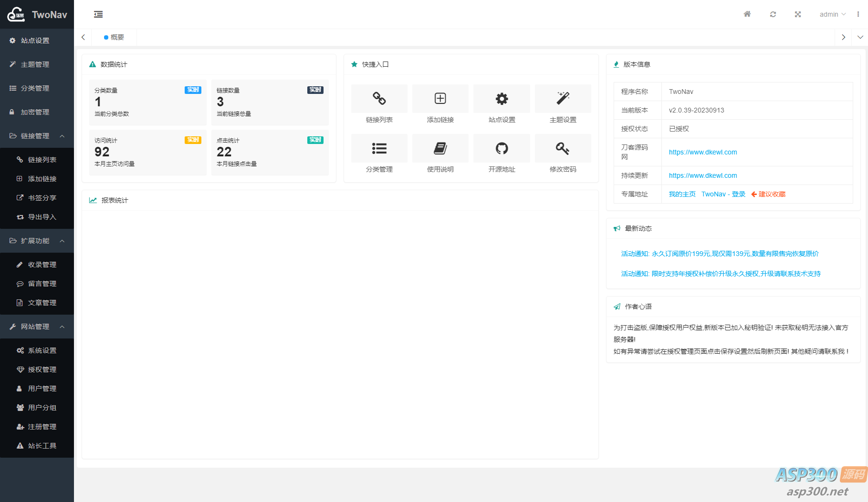
Task: Open 系统设置 in the sidebar
Action: click(37, 350)
